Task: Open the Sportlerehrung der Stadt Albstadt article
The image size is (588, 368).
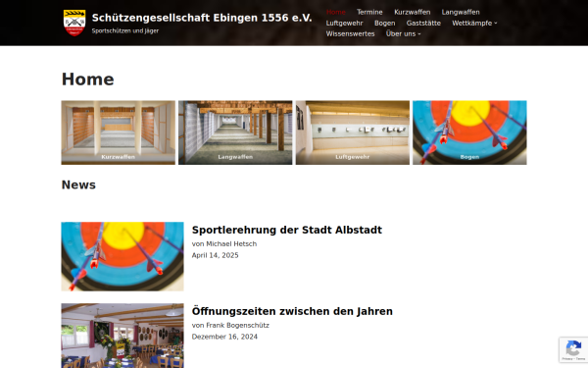Action: [x=287, y=230]
